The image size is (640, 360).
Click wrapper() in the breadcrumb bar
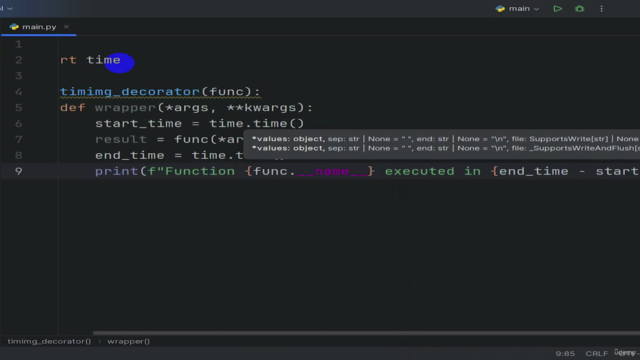point(129,341)
